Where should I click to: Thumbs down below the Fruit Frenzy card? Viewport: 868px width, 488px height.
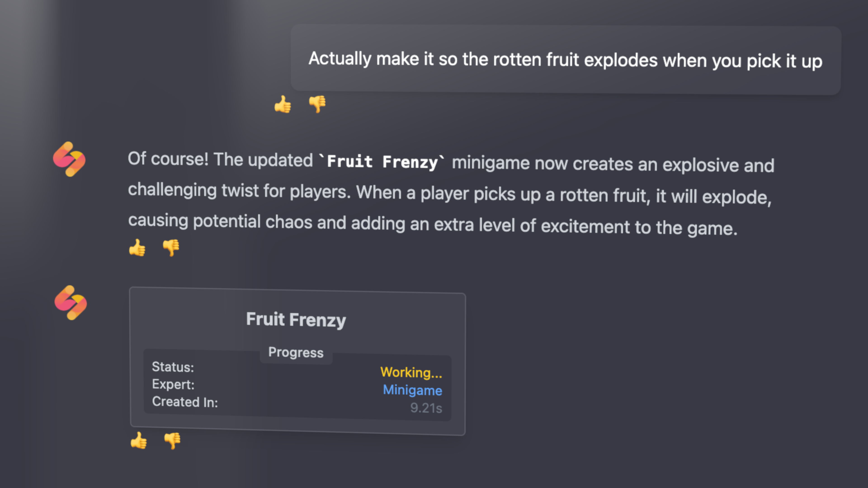[x=172, y=441]
